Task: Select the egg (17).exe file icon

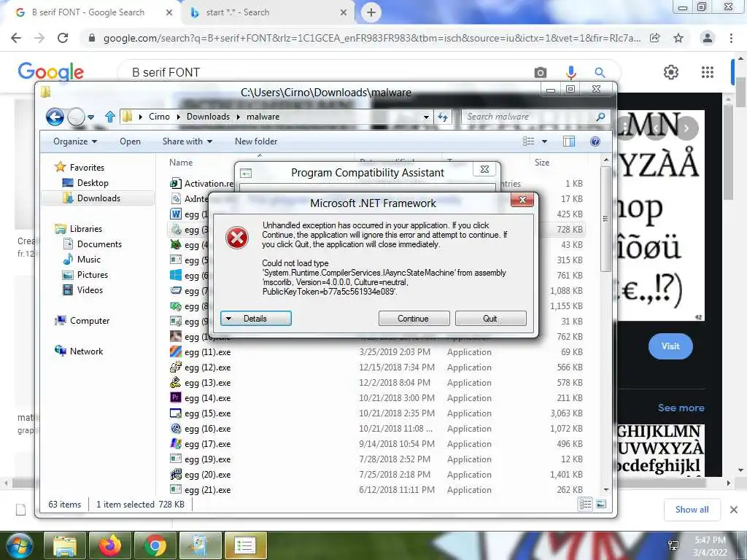Action: pyautogui.click(x=176, y=444)
